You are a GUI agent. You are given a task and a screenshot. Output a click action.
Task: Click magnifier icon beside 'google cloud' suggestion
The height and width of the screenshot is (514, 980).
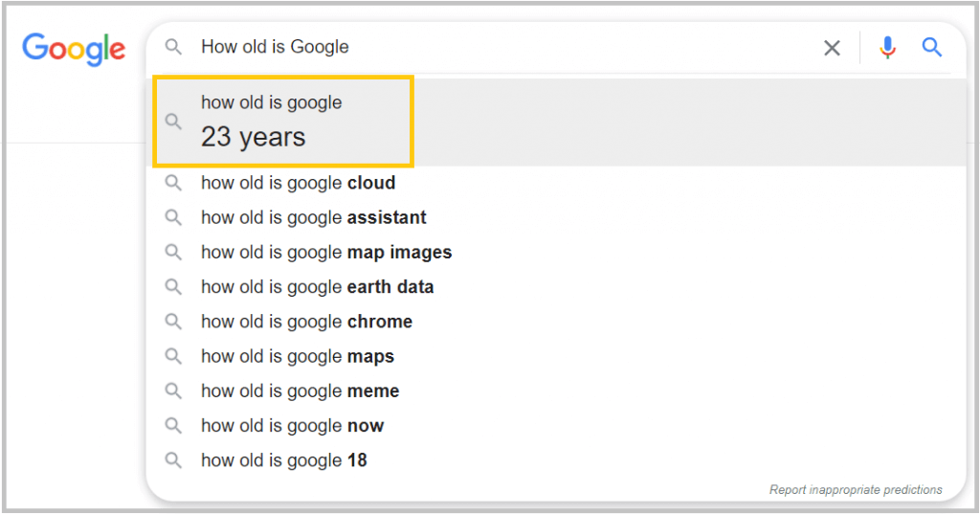pyautogui.click(x=173, y=183)
